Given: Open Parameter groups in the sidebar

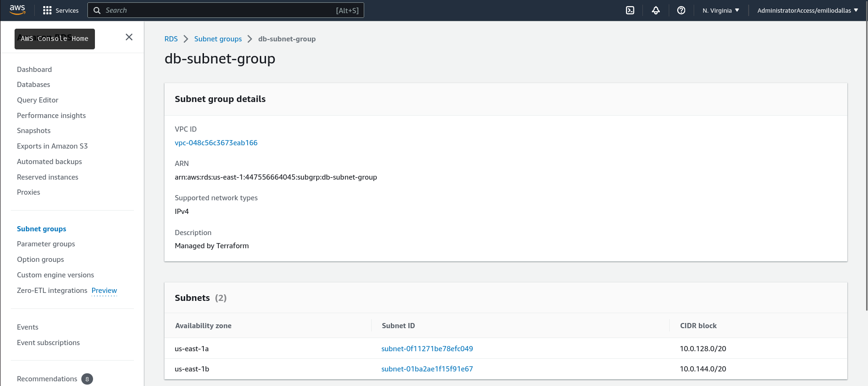Looking at the screenshot, I should tap(46, 244).
